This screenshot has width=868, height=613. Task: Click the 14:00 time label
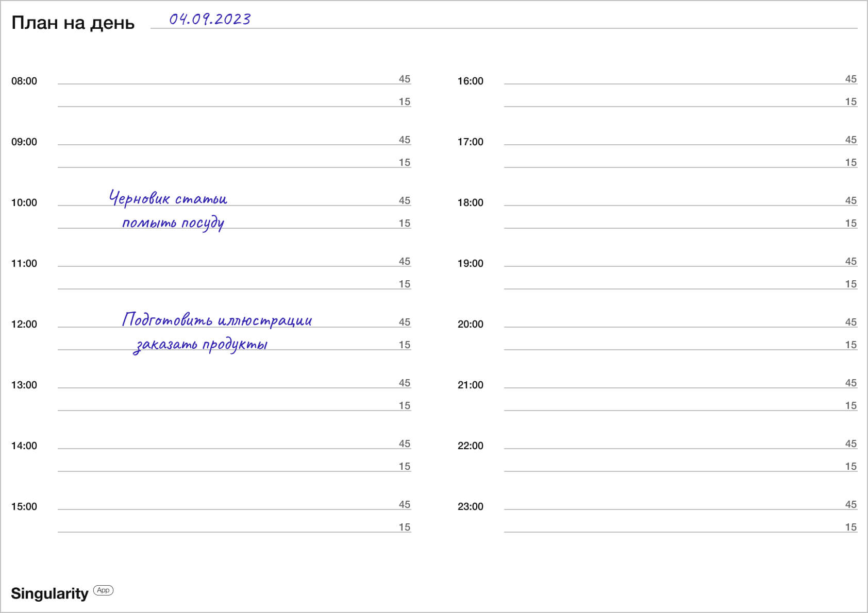tap(24, 446)
